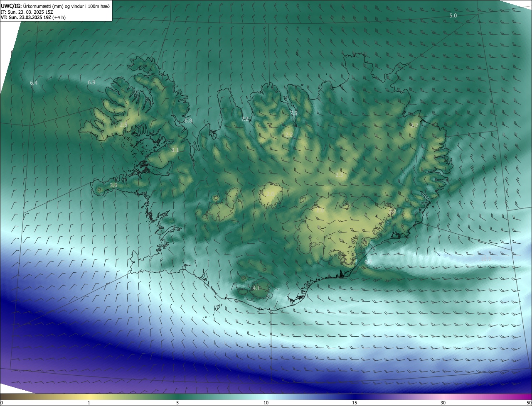Click the 7.2 value label on the map
This screenshot has width=532, height=406.
click(245, 119)
